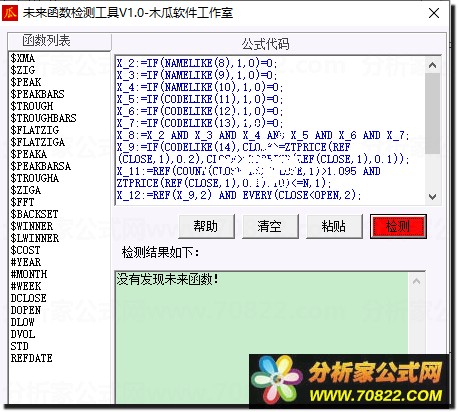Click the X_3 NAMELIKE(9) code line
Image resolution: width=459 pixels, height=412 pixels.
[197, 75]
